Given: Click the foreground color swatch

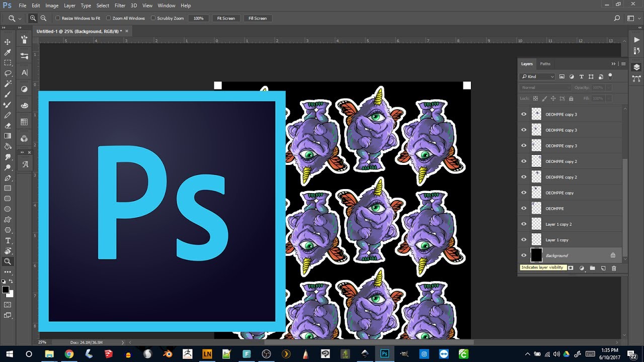Looking at the screenshot, I should click(6, 290).
